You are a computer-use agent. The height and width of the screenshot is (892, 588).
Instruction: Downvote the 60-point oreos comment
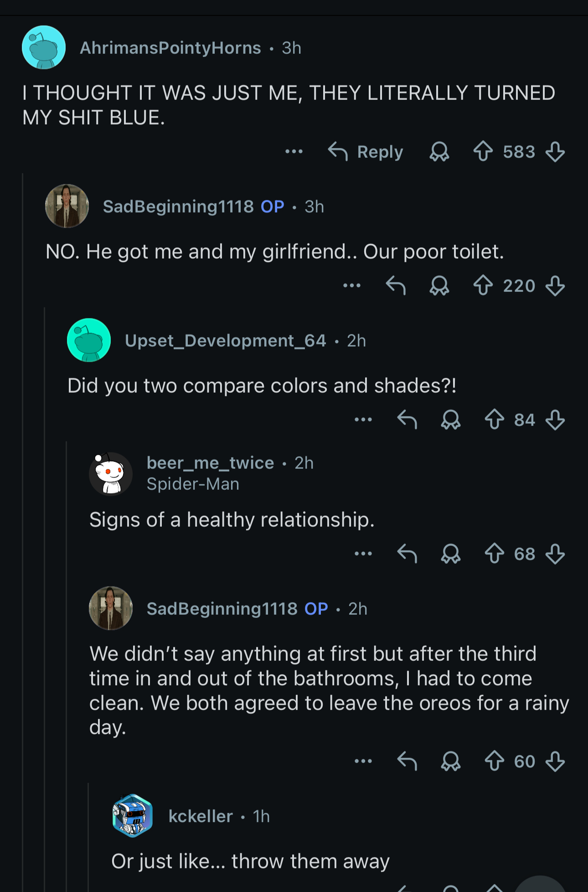555,761
